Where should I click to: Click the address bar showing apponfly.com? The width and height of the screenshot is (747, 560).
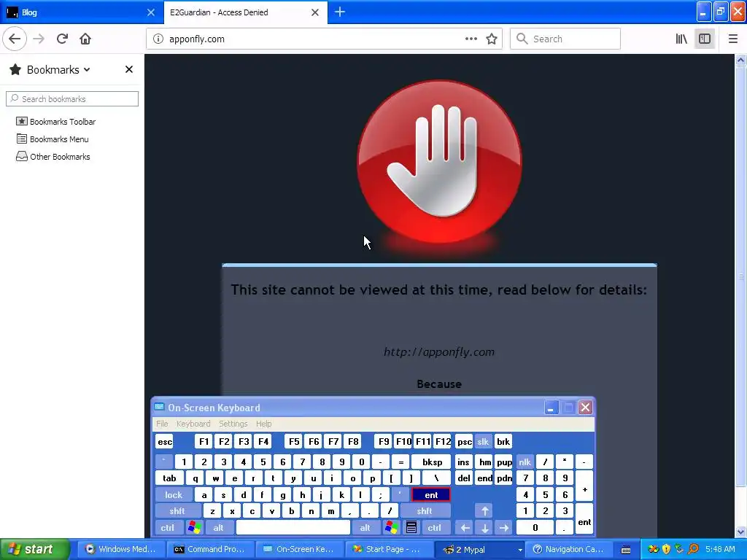(x=324, y=39)
